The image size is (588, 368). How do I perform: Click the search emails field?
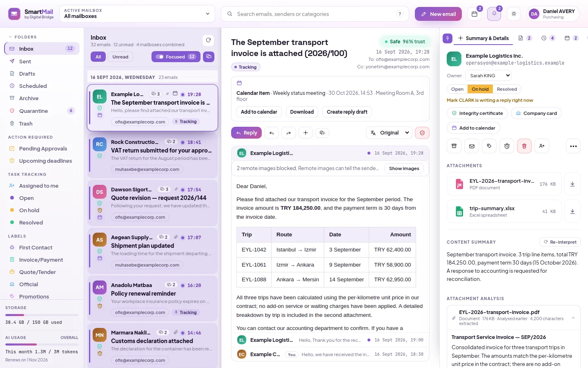pyautogui.click(x=315, y=14)
